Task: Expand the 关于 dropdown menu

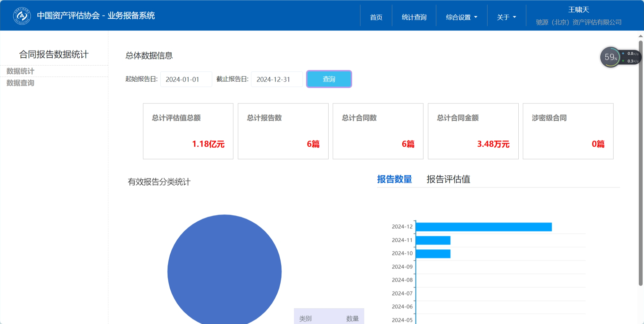Action: [x=506, y=17]
